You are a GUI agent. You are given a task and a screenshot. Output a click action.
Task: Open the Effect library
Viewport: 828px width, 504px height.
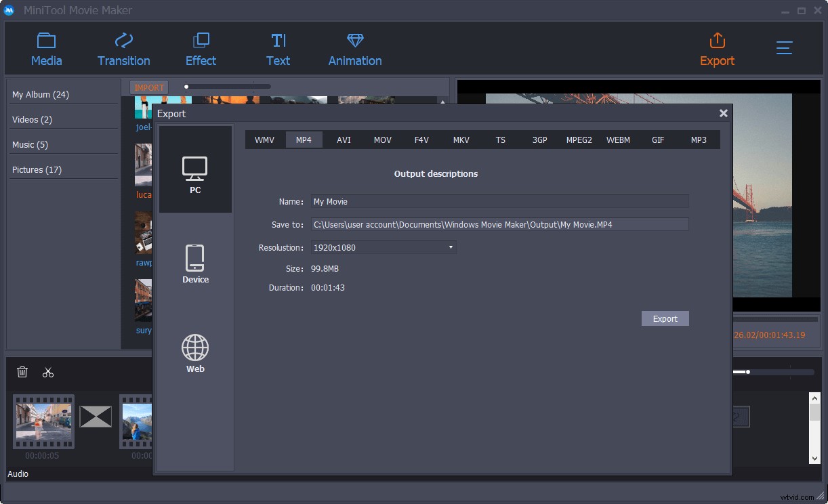pyautogui.click(x=201, y=47)
